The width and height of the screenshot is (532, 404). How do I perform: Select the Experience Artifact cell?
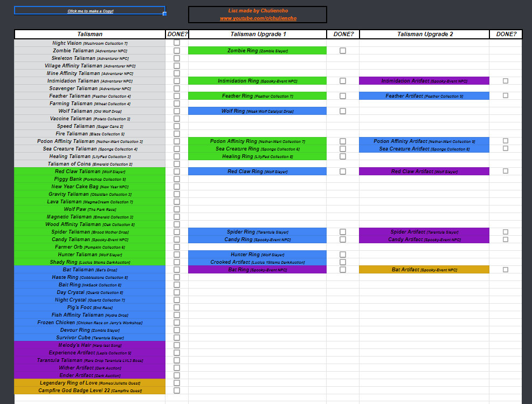pos(90,353)
